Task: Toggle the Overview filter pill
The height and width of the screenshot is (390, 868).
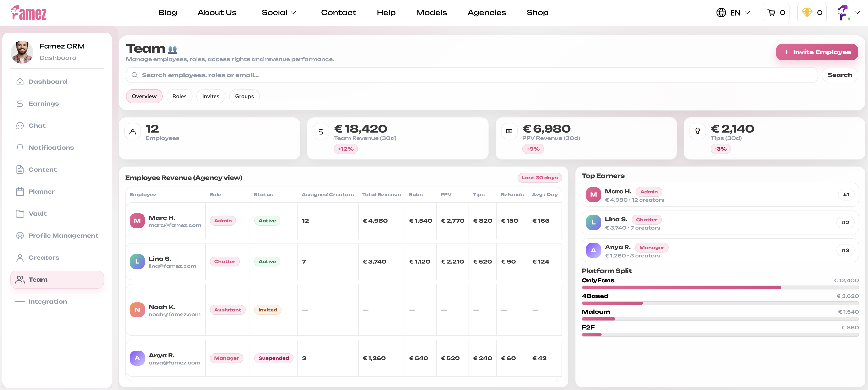Action: (x=144, y=96)
